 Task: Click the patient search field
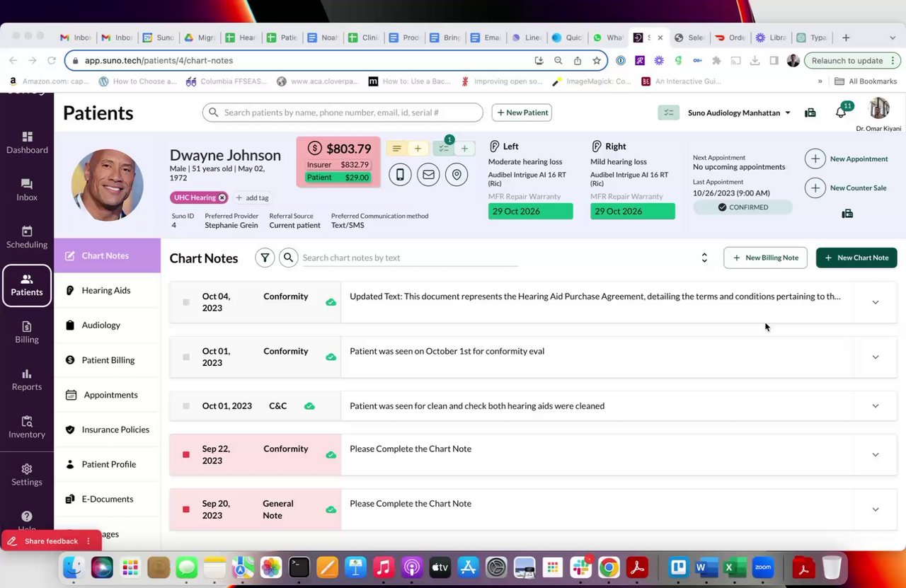[343, 113]
